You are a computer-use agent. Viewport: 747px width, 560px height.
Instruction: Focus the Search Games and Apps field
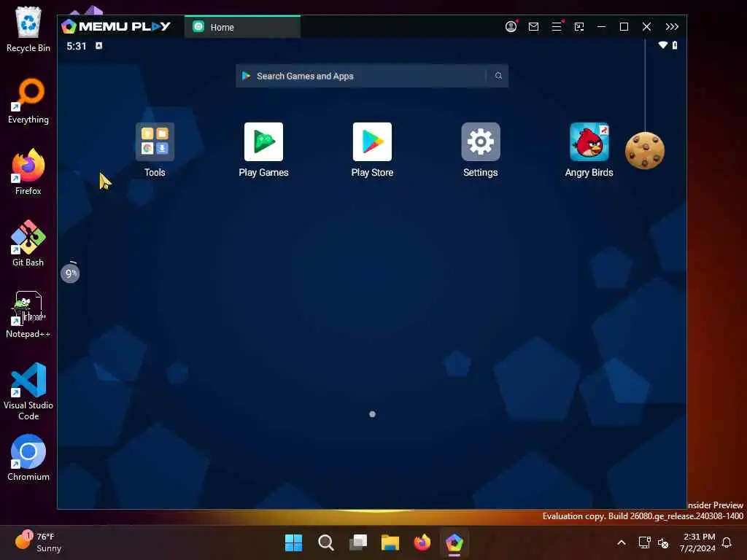(371, 76)
